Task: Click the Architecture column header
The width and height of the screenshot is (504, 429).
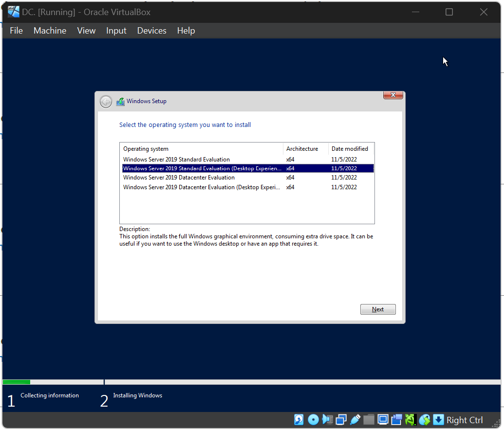Action: (306, 149)
